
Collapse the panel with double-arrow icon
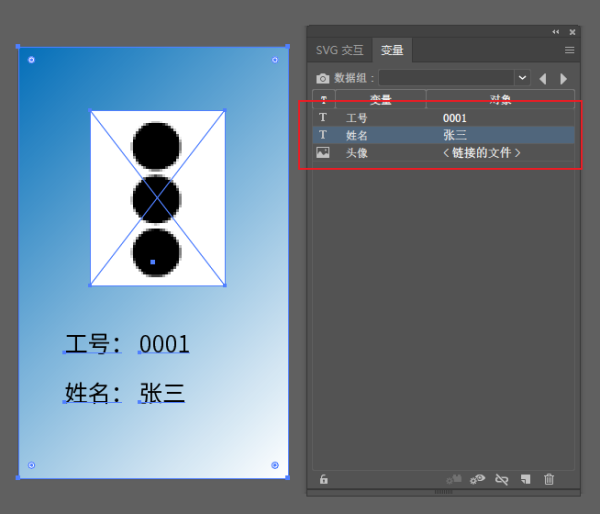tap(556, 32)
